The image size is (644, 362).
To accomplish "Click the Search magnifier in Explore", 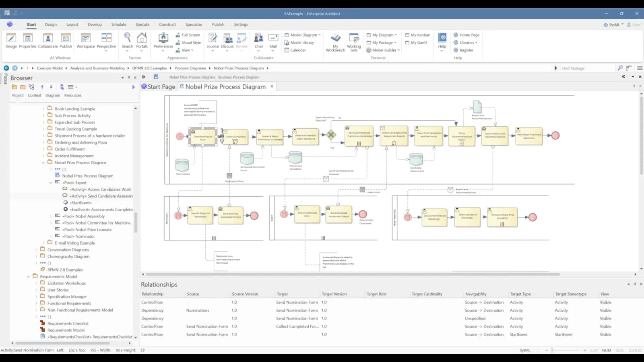I will 128,38.
